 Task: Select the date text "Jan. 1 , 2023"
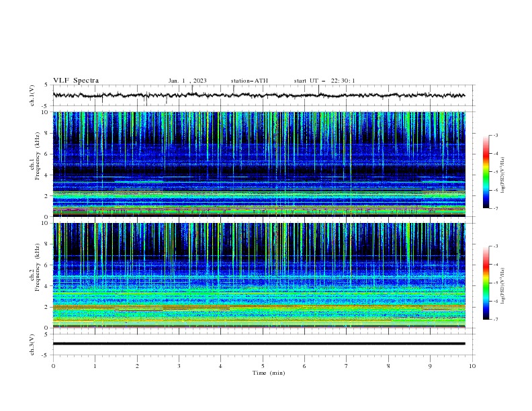pyautogui.click(x=187, y=81)
